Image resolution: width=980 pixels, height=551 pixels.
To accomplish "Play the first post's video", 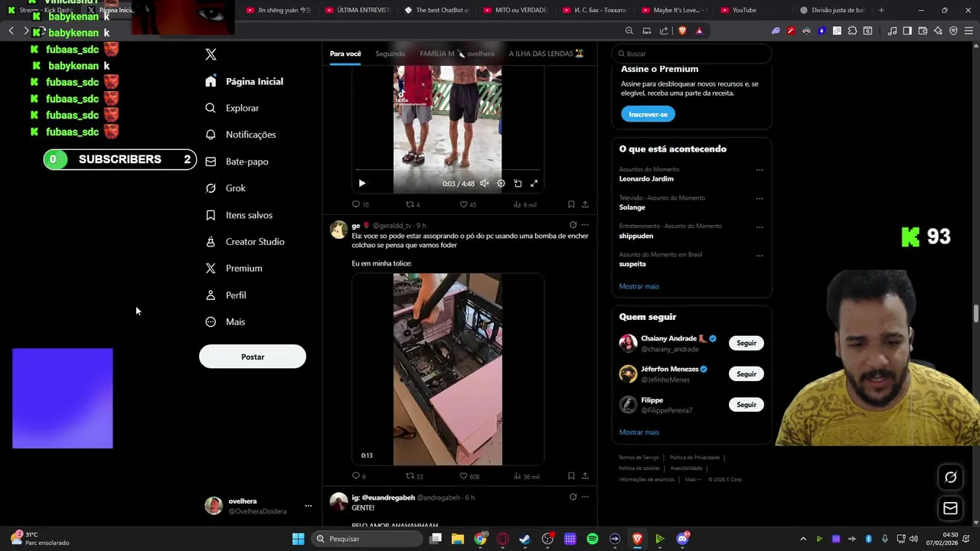I will click(x=362, y=184).
